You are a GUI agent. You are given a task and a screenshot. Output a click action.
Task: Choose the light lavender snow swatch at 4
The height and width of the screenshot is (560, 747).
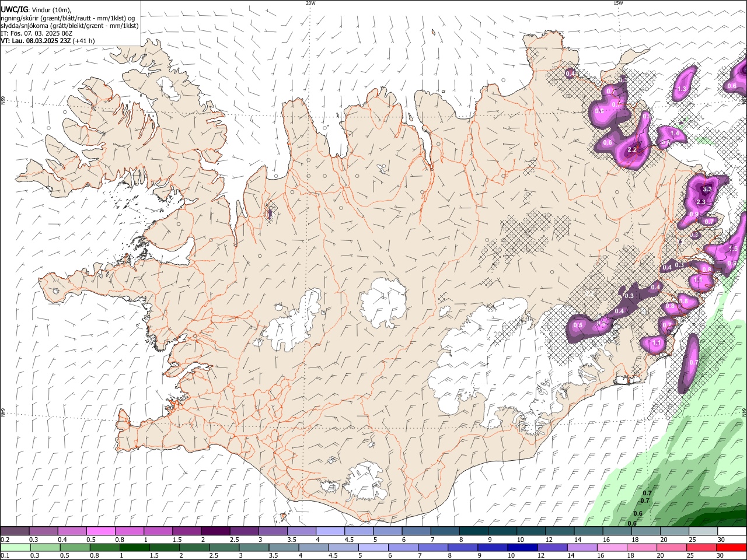329,531
